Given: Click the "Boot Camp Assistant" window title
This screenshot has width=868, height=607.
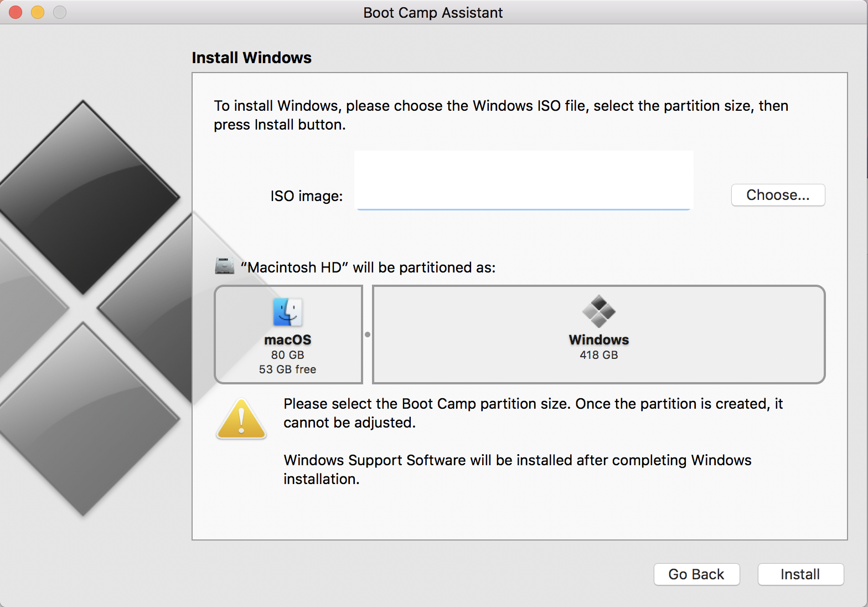Looking at the screenshot, I should [433, 13].
